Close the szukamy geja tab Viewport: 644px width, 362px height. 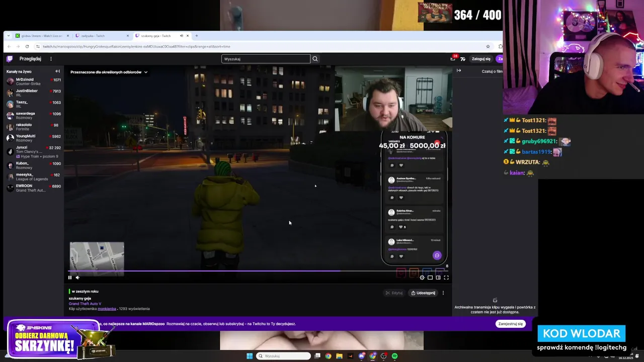[x=188, y=36]
